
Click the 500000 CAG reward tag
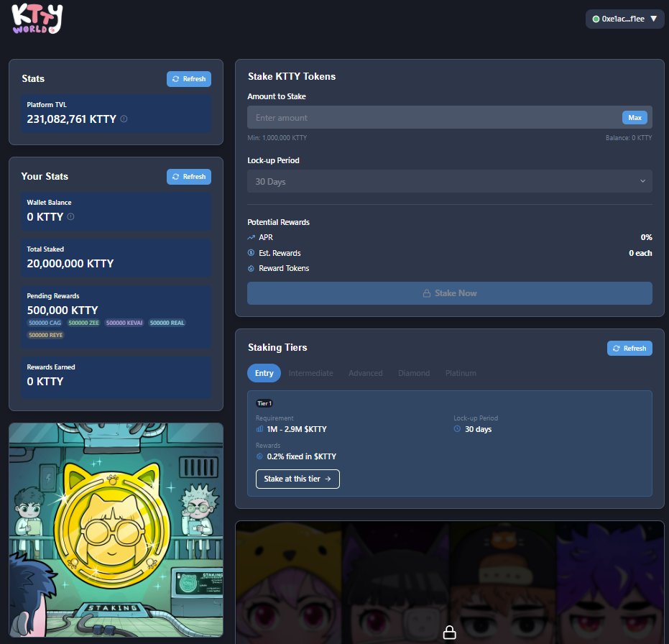click(45, 323)
